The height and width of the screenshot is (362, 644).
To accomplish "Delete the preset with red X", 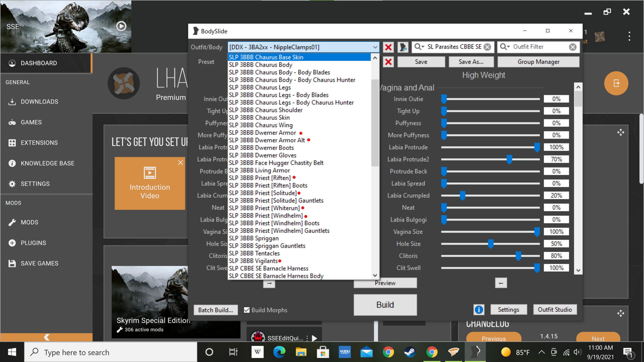I will point(388,62).
